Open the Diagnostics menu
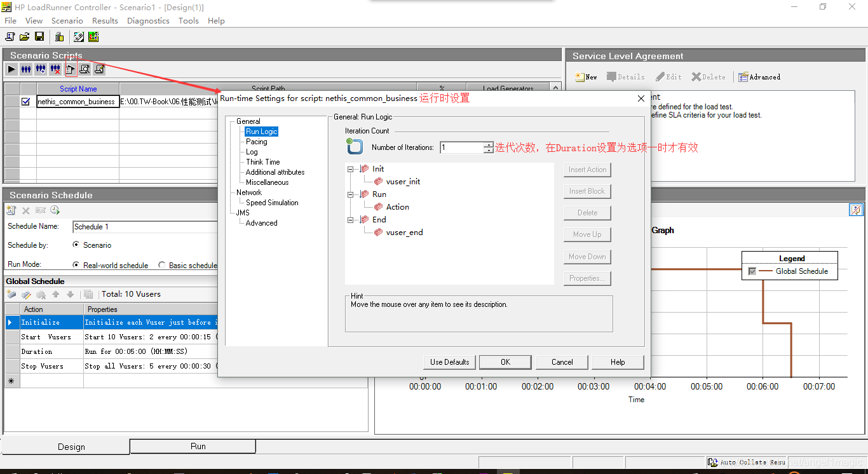 (x=148, y=20)
